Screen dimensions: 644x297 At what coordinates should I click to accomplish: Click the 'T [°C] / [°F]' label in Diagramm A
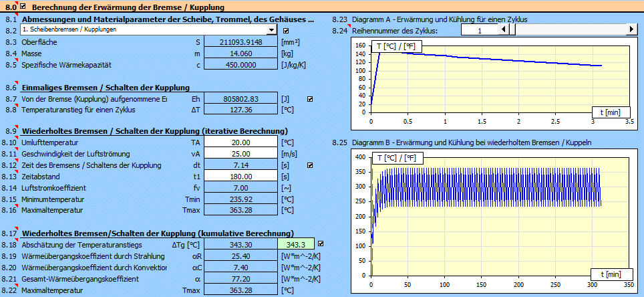pos(396,47)
